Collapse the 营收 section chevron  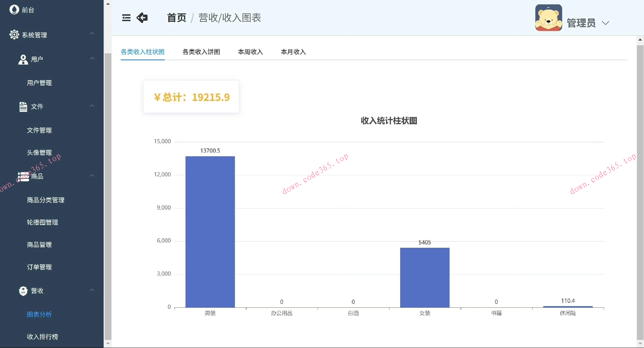coord(92,290)
